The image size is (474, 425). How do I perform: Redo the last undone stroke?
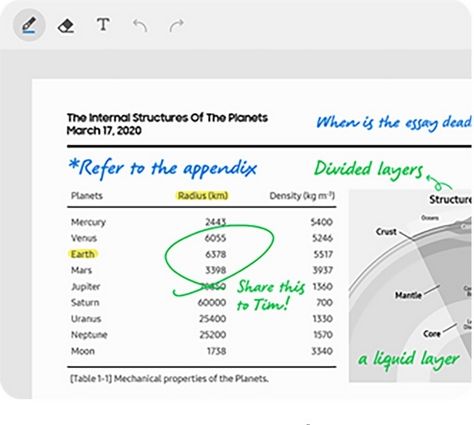click(x=176, y=26)
